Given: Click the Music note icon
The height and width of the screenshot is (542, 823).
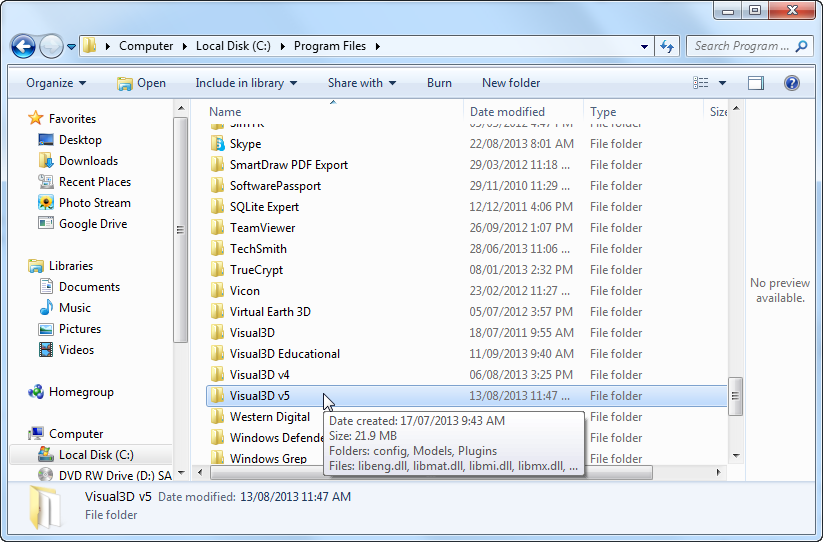Looking at the screenshot, I should click(46, 307).
